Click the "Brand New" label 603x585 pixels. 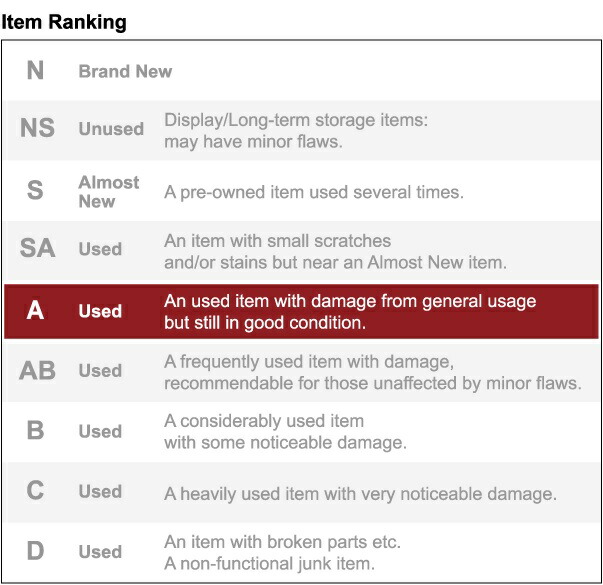[x=125, y=72]
